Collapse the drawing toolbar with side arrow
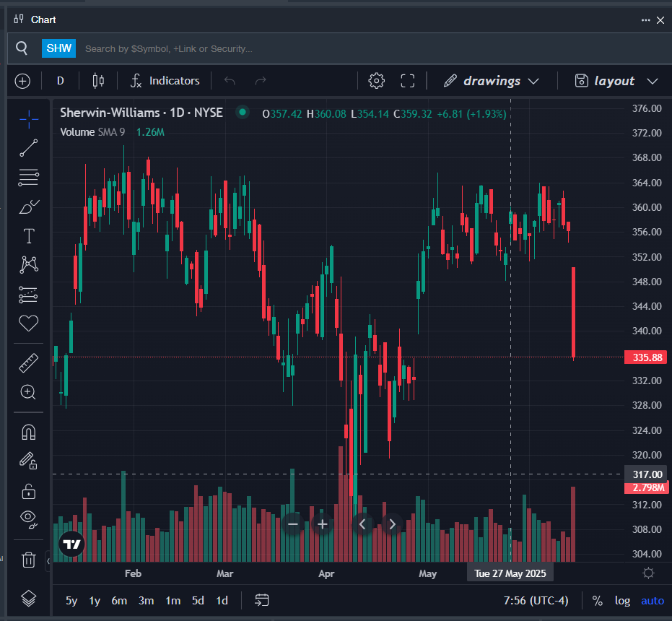 48,561
